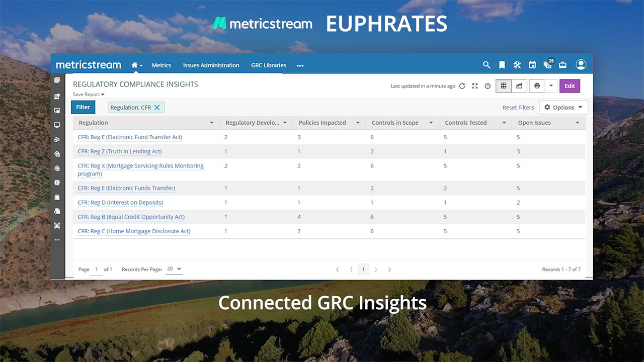644x362 pixels.
Task: Select page 1 in the pagination
Action: click(x=363, y=269)
